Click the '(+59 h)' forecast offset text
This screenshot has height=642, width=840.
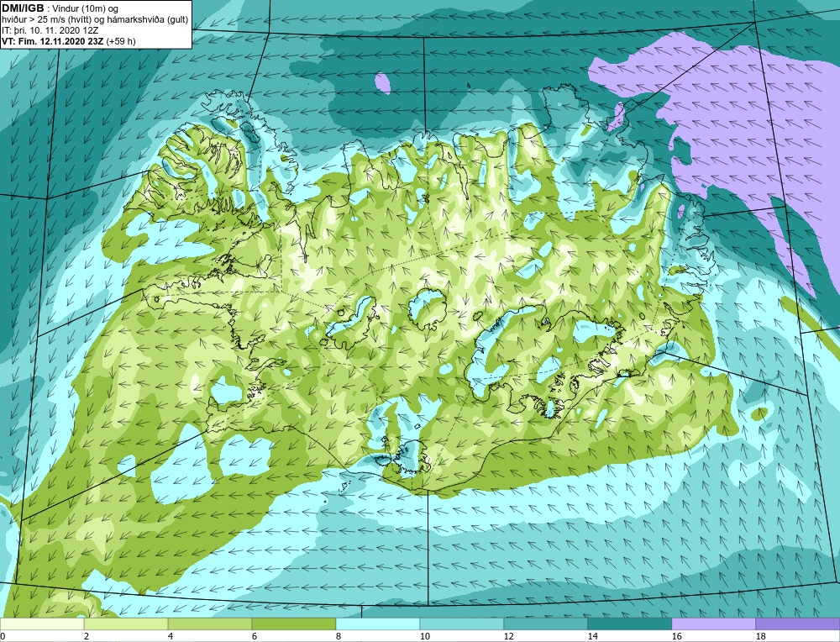coord(121,40)
